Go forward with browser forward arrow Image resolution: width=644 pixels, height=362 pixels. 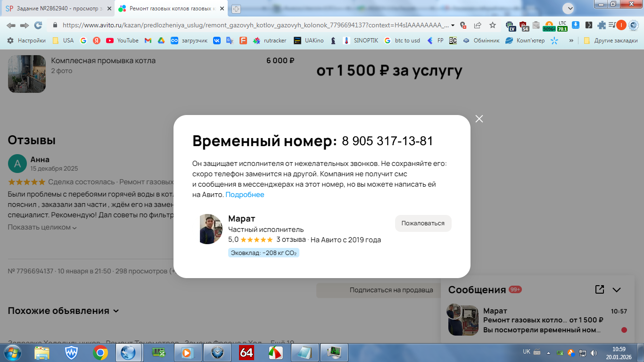click(25, 25)
